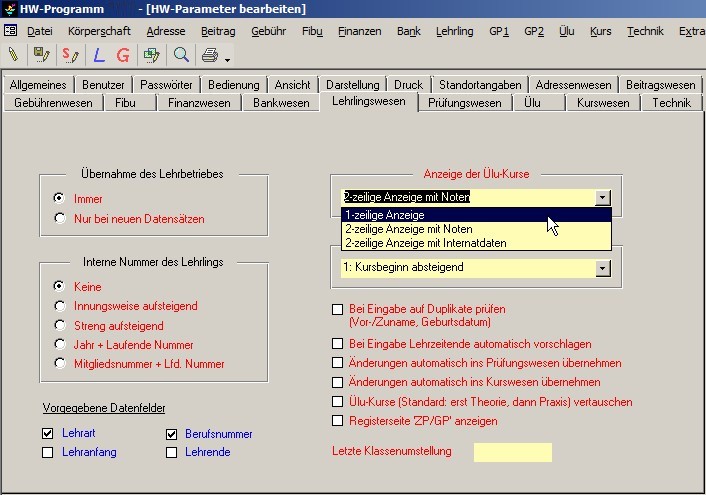Switch to the Prüfungswesen tab
This screenshot has width=706, height=495.
tap(464, 102)
